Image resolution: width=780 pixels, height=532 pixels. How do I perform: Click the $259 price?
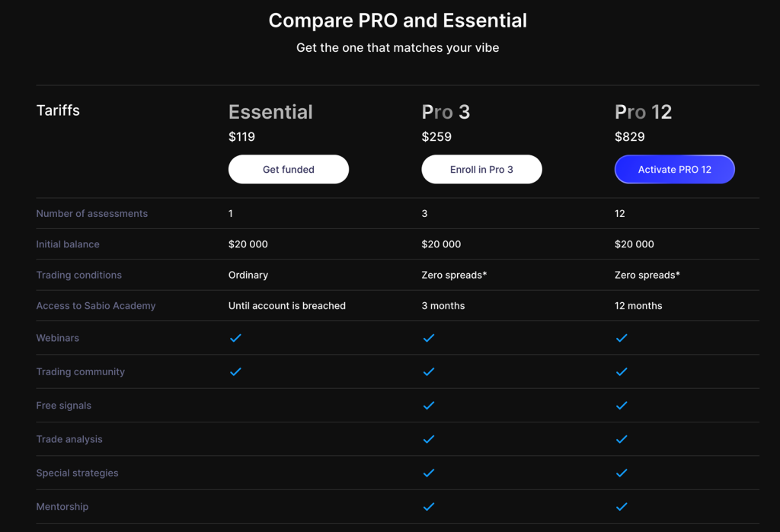tap(436, 137)
